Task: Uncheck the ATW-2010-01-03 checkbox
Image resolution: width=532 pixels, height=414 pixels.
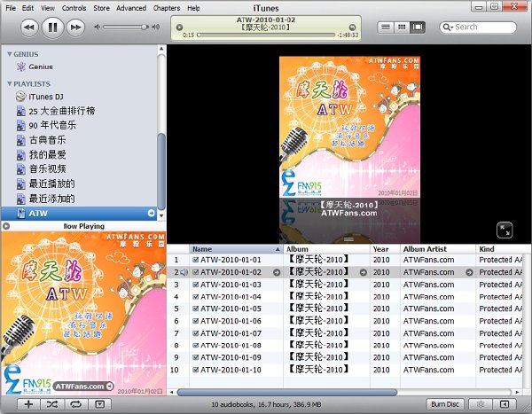Action: click(195, 285)
